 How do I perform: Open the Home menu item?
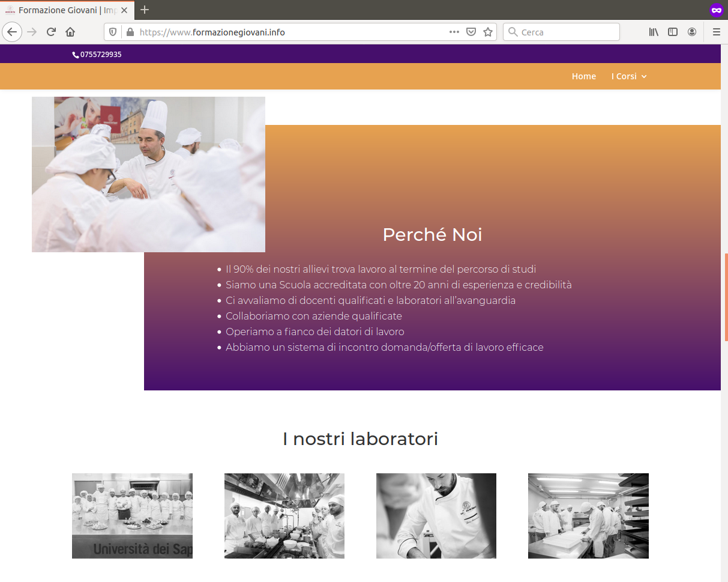(584, 76)
